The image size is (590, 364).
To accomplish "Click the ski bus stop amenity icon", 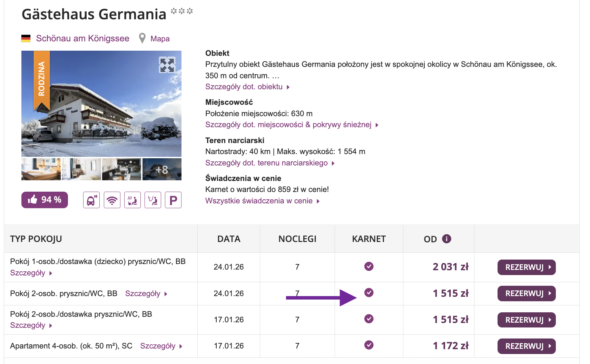I will point(91,200).
